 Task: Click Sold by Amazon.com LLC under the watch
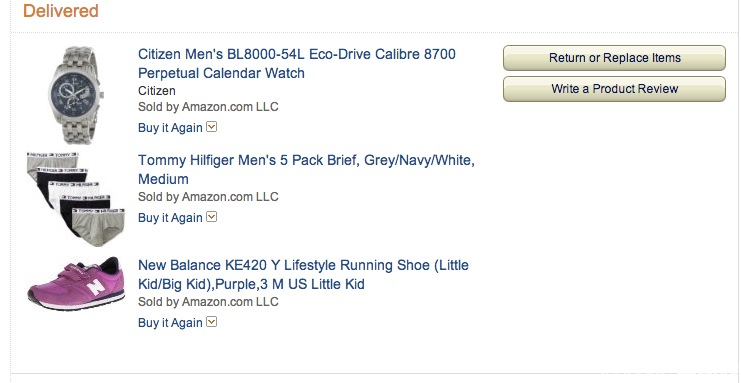coord(208,107)
